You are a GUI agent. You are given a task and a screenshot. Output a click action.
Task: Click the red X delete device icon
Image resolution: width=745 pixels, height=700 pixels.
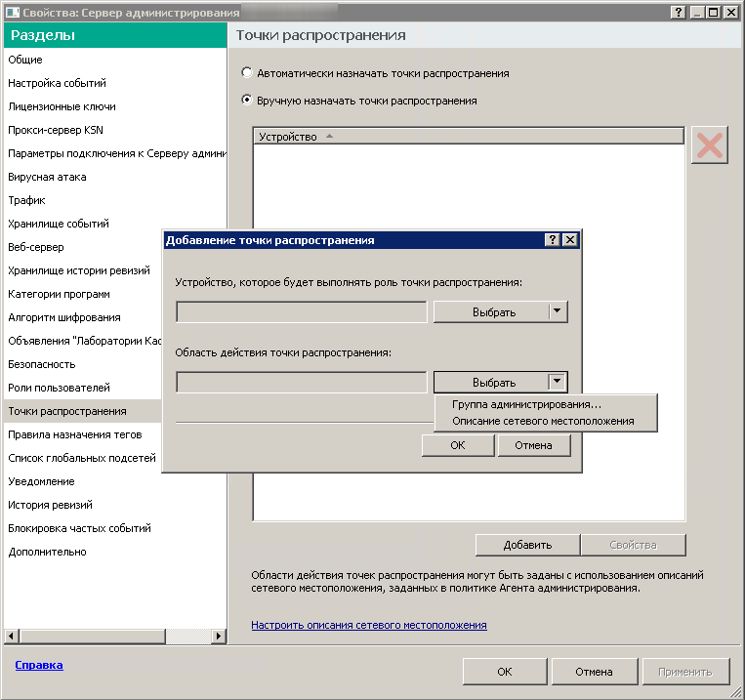coord(710,145)
